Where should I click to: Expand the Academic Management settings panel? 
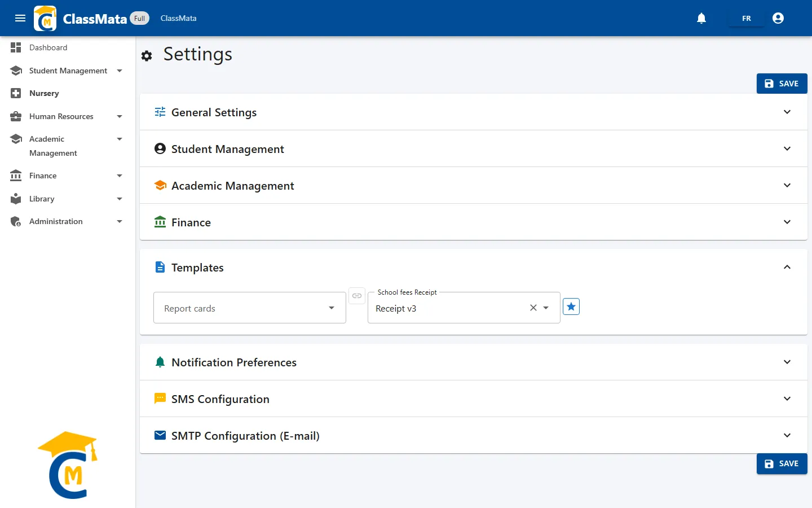pyautogui.click(x=474, y=186)
